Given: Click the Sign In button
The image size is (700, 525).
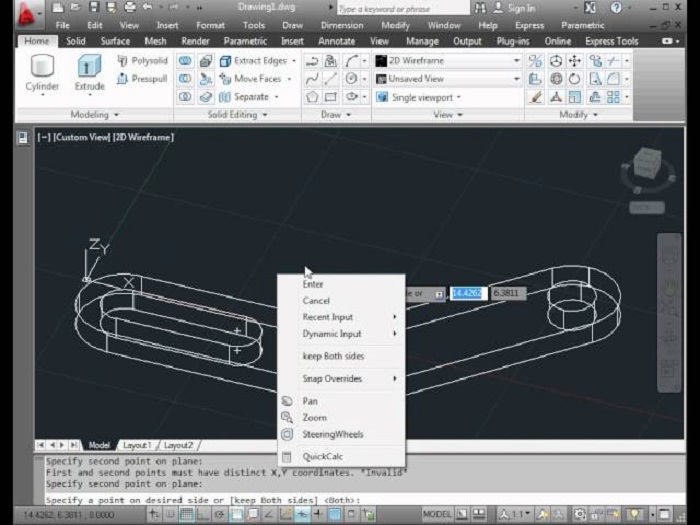Looking at the screenshot, I should 520,8.
